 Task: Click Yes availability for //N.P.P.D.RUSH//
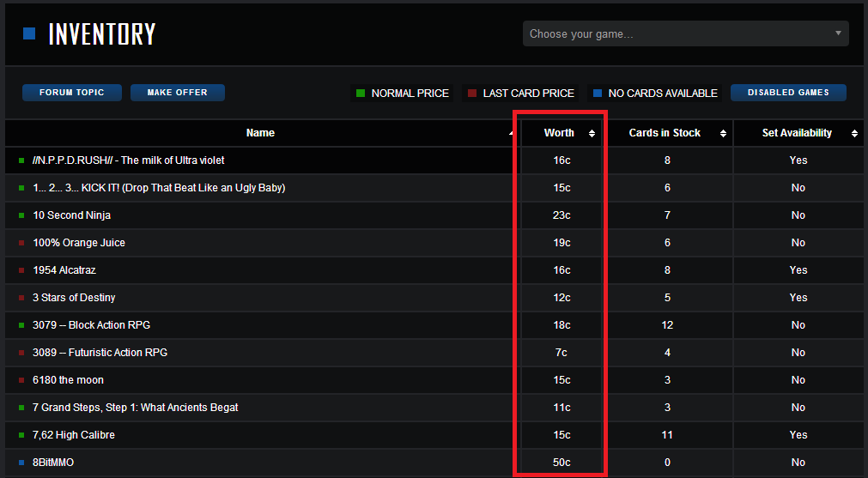(x=798, y=160)
